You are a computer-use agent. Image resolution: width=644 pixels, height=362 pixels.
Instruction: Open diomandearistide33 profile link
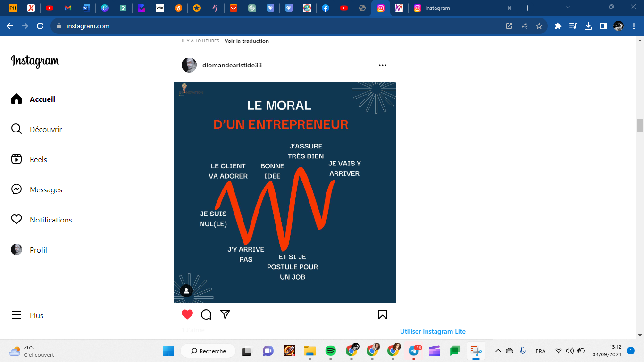click(232, 65)
